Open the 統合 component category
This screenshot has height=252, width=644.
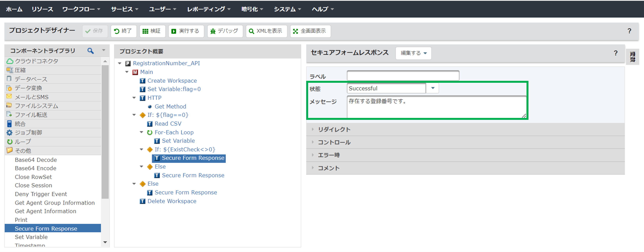(53, 124)
